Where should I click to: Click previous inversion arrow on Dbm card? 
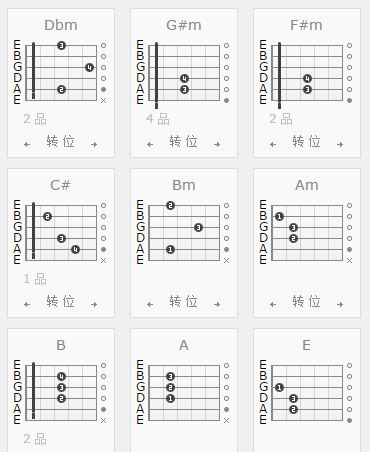pos(27,144)
